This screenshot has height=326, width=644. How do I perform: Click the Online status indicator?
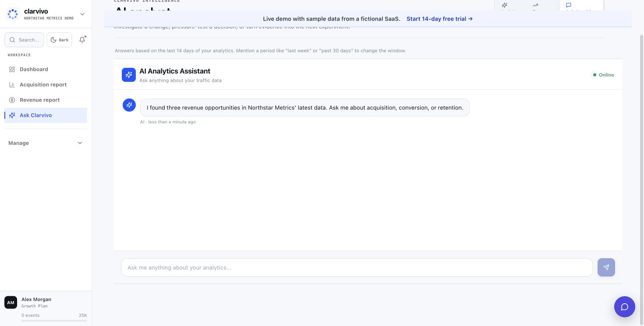tap(603, 75)
